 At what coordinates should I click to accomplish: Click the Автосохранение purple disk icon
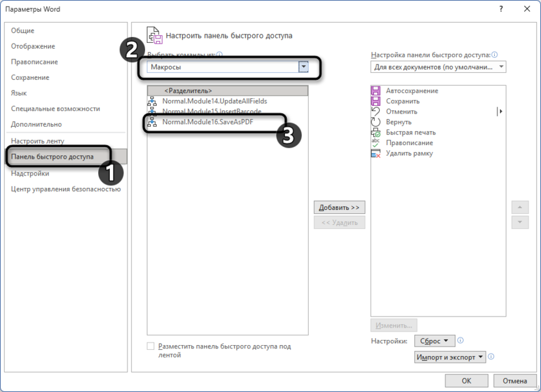375,91
